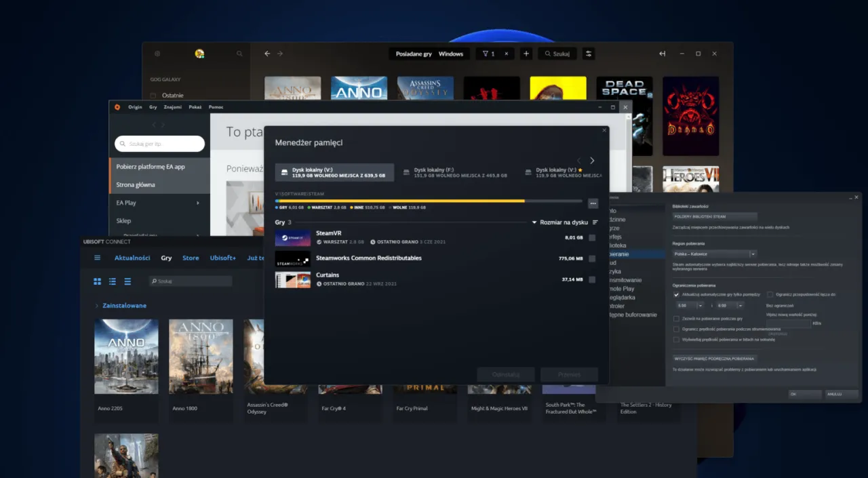
Task: Enable Ogranicz przepustowość łącza do checkbox
Action: click(x=770, y=294)
